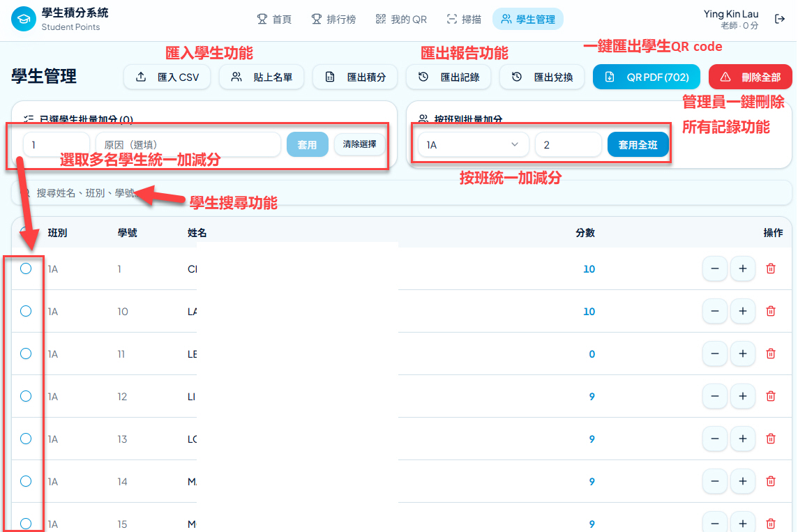
Task: Click the 貼上名單 button
Action: click(x=262, y=77)
